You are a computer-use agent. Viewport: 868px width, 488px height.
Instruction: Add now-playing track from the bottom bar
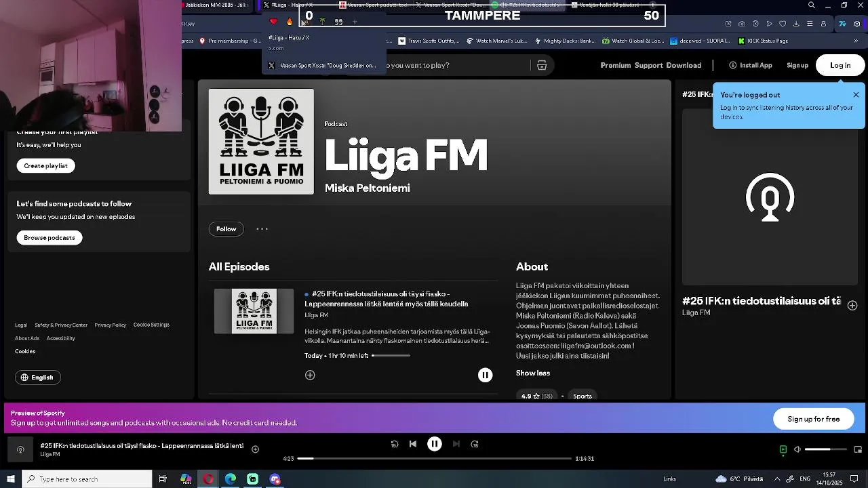255,449
